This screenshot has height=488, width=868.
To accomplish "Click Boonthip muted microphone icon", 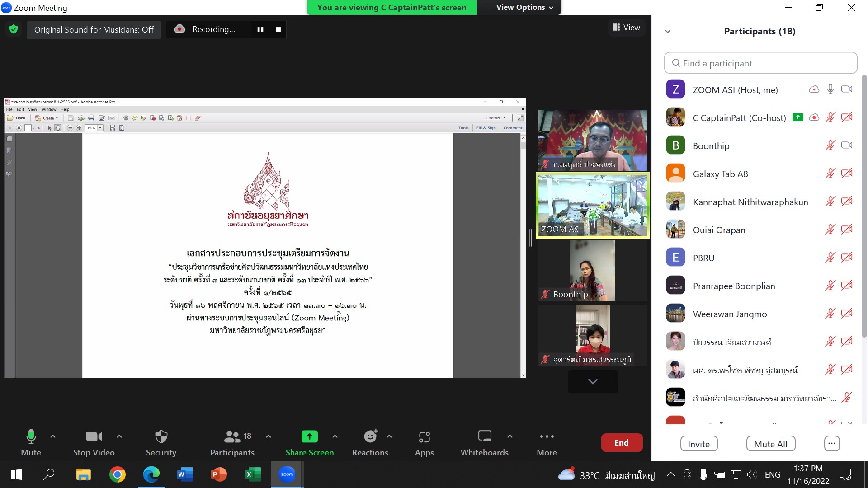I will point(830,145).
